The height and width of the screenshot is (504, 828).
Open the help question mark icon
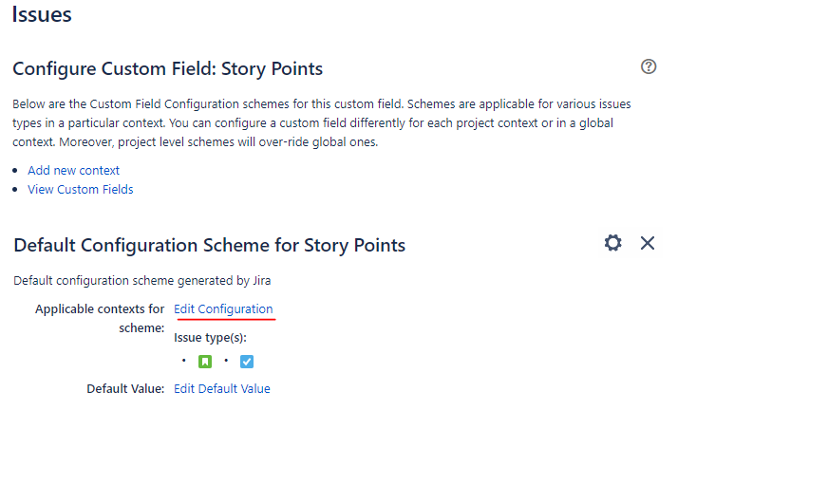pos(649,66)
